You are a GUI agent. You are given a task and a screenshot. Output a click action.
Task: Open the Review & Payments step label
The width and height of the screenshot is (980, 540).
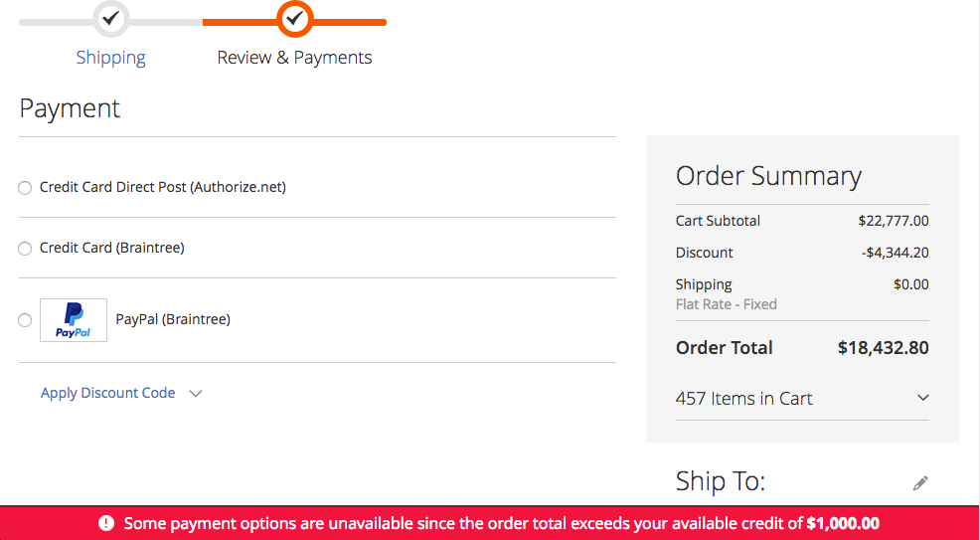[x=294, y=58]
